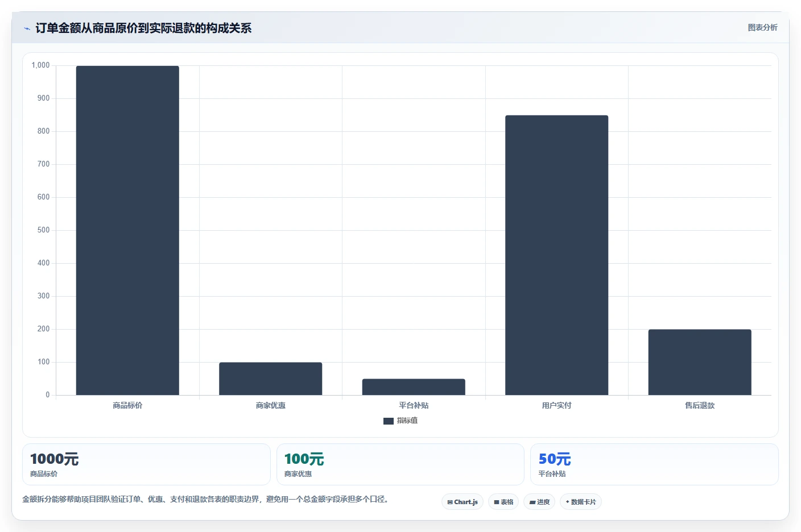Click the 平台补贴 x-axis label
Screen dimensions: 801x532
tap(414, 405)
